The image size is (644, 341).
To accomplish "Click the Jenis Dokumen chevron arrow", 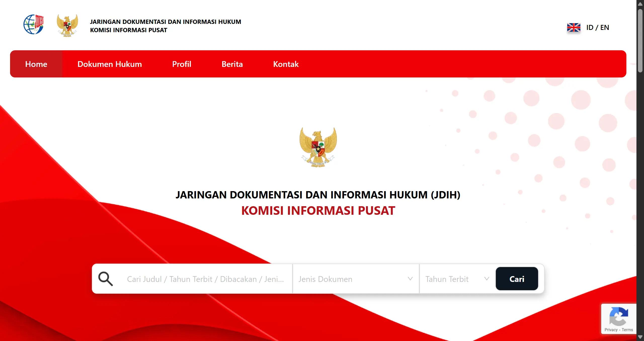I will [x=411, y=279].
